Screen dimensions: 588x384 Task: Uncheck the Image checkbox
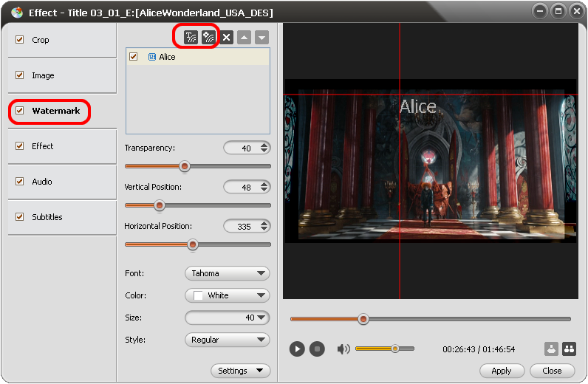click(x=19, y=75)
